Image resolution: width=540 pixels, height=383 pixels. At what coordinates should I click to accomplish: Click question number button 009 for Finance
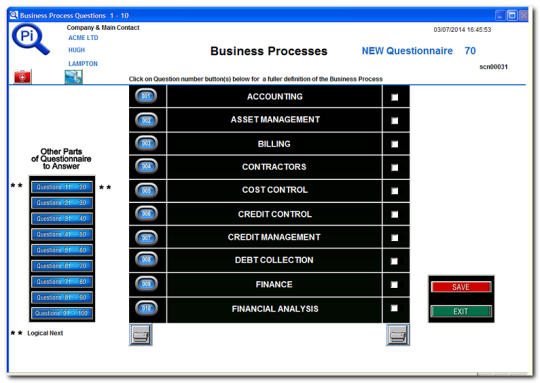click(146, 283)
